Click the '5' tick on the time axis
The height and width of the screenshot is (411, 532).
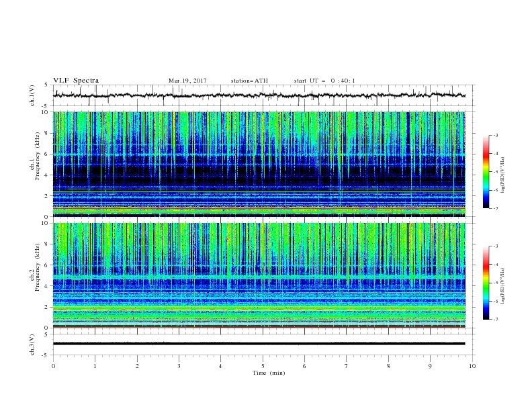[x=263, y=366]
